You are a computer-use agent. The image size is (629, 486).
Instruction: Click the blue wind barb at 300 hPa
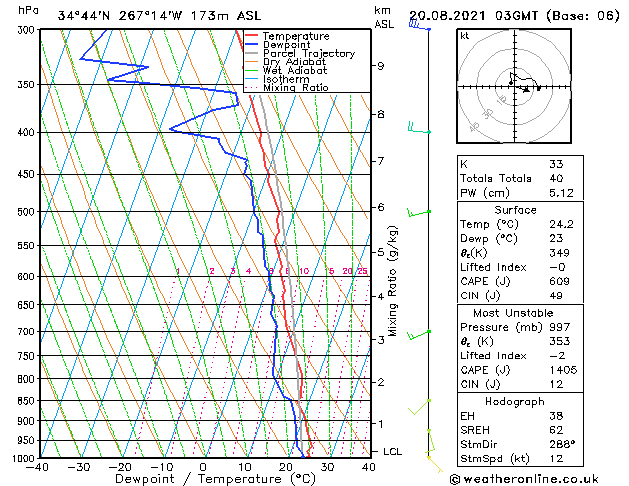tap(420, 26)
